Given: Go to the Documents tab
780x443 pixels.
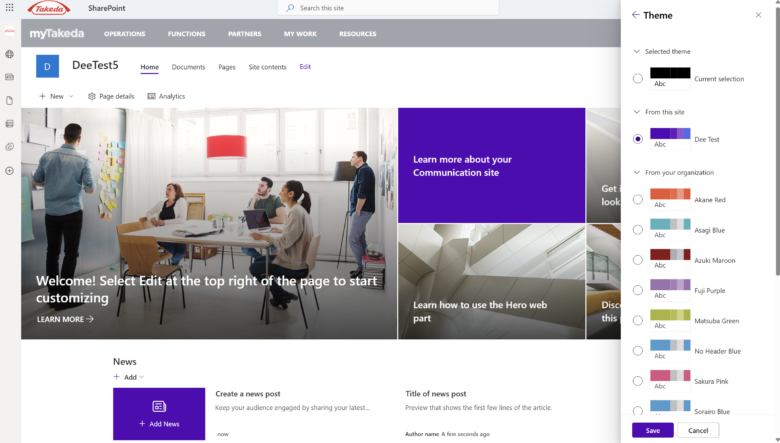Looking at the screenshot, I should coord(188,67).
